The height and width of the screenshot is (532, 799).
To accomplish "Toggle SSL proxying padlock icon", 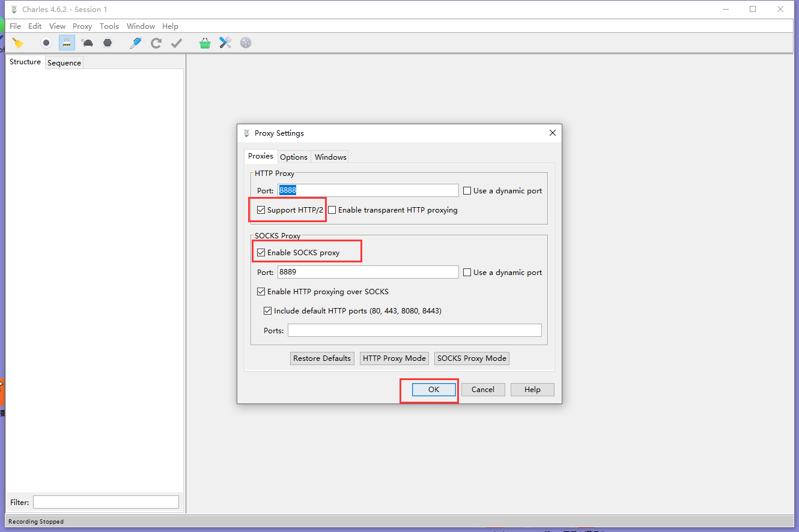I will [x=67, y=43].
